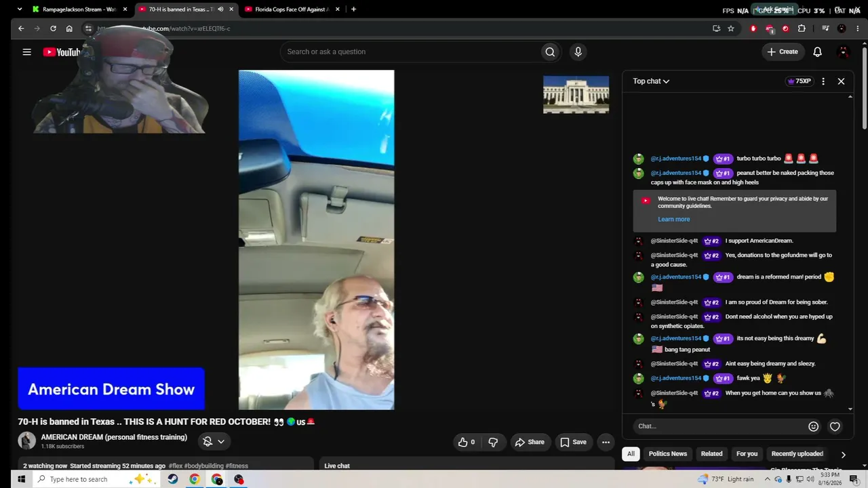This screenshot has width=868, height=488.
Task: Reload the page with the refresh icon
Action: coord(53,28)
